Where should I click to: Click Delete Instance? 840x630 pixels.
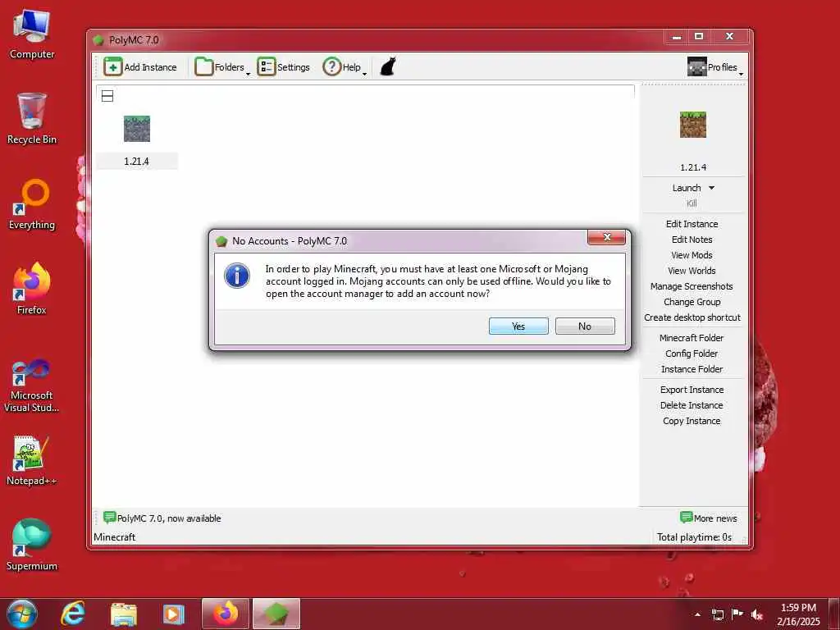692,405
